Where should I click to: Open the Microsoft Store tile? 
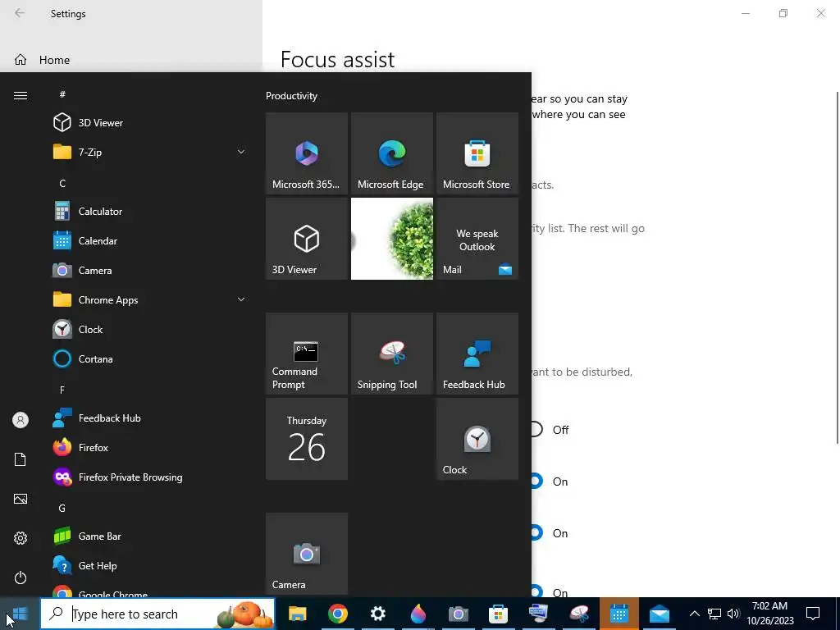pyautogui.click(x=477, y=153)
